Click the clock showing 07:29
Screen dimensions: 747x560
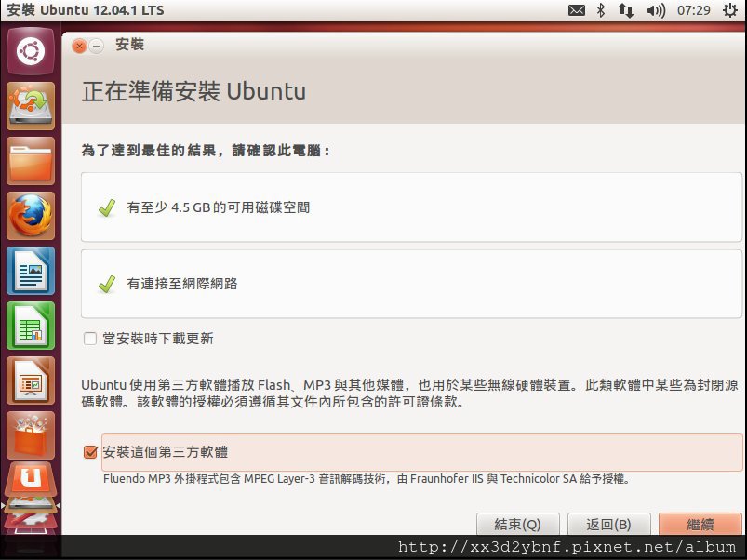694,10
